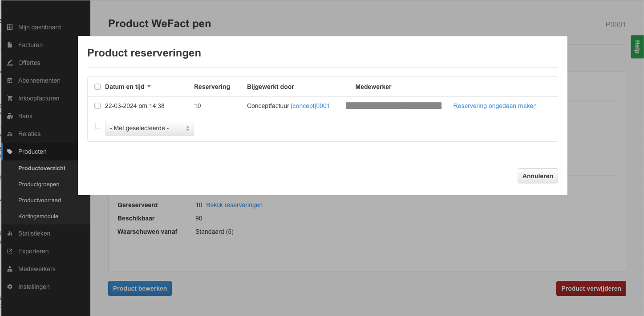Click the Instellingen gear icon
This screenshot has width=644, height=316.
10,287
